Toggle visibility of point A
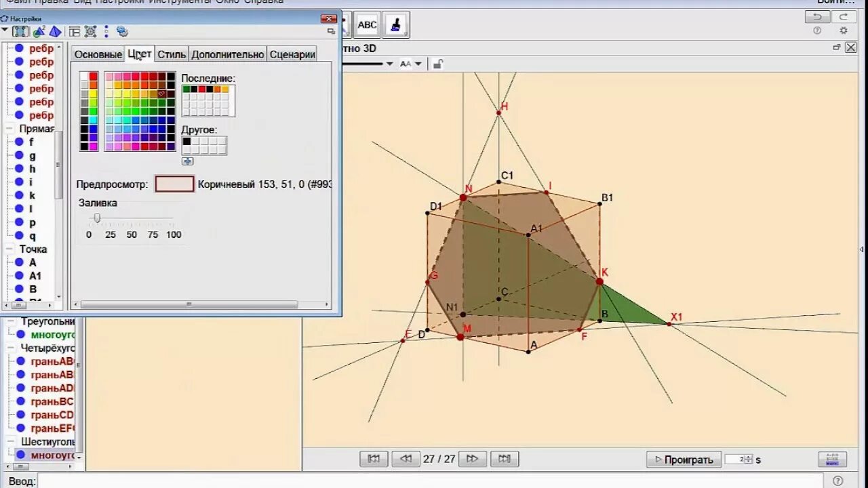Screen dimensions: 868x488 click(19, 262)
